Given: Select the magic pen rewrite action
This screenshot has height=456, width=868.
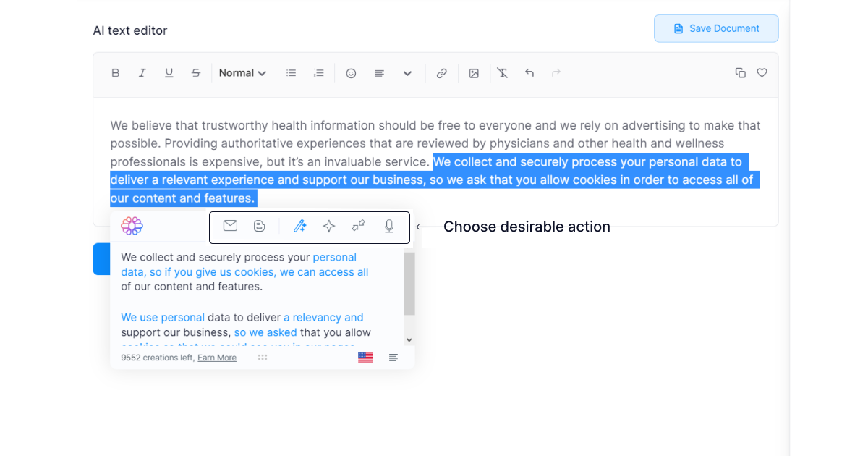Looking at the screenshot, I should [299, 227].
